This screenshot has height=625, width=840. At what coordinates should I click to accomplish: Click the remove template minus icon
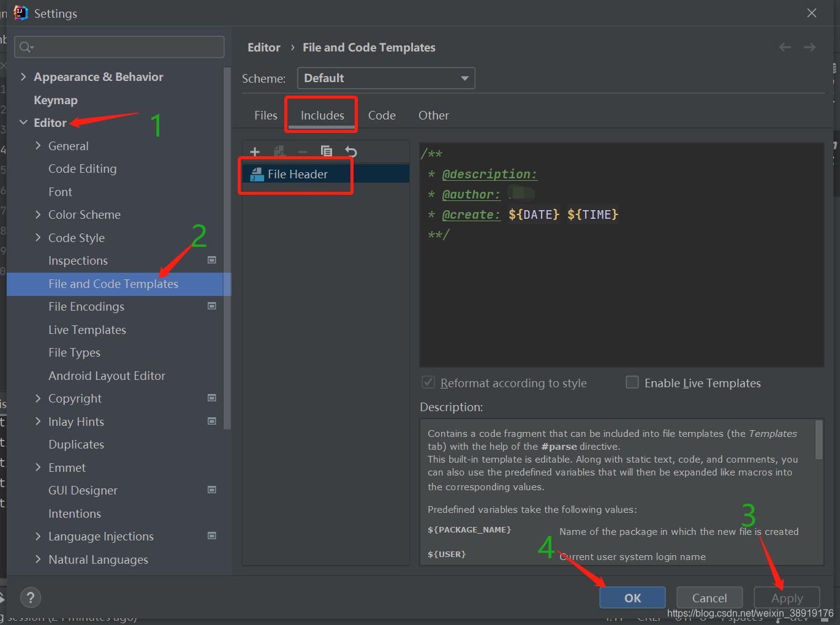coord(303,151)
